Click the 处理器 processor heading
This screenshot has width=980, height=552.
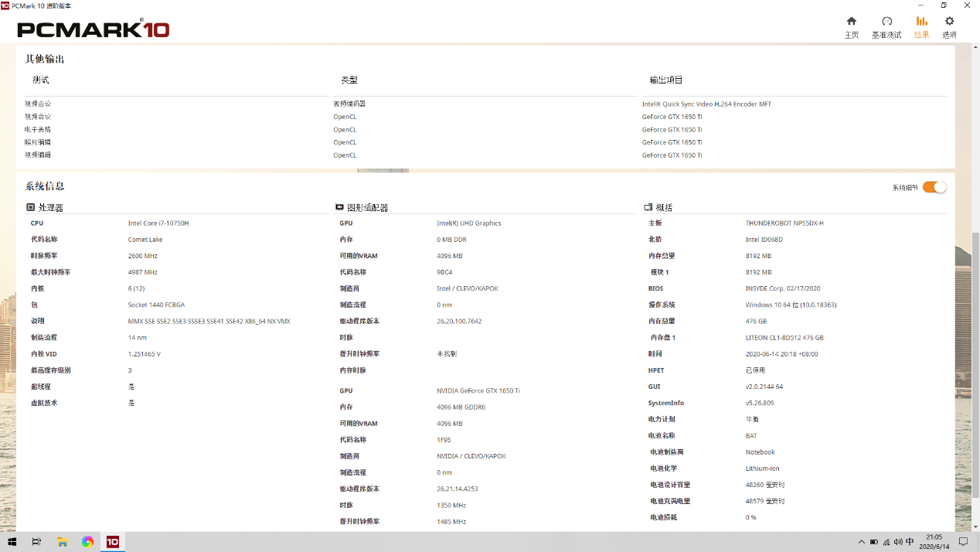(x=51, y=208)
